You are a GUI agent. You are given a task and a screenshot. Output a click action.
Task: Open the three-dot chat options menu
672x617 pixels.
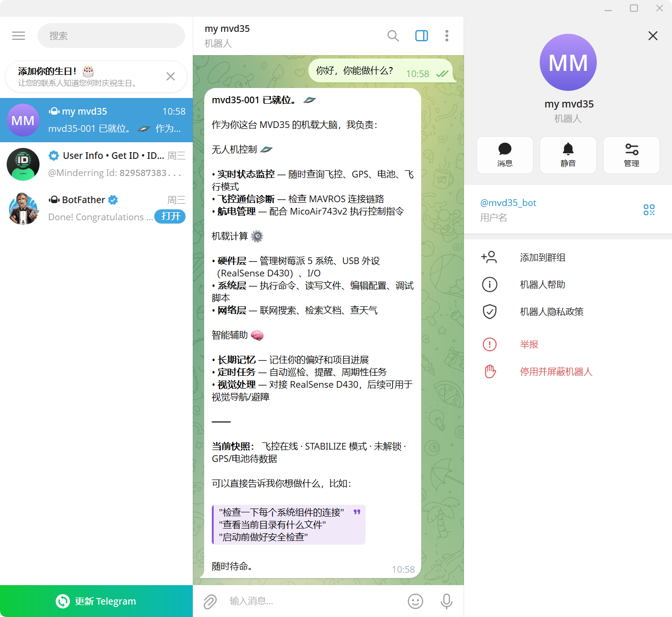pos(446,36)
